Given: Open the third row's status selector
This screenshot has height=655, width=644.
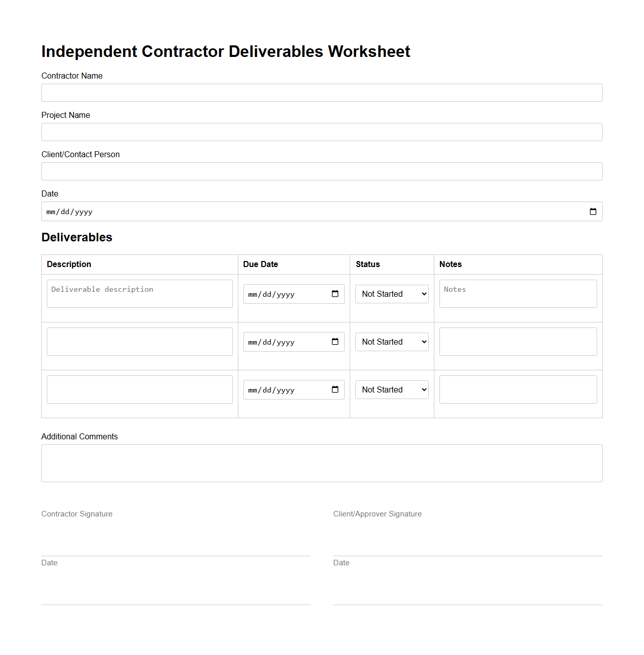Looking at the screenshot, I should [392, 389].
